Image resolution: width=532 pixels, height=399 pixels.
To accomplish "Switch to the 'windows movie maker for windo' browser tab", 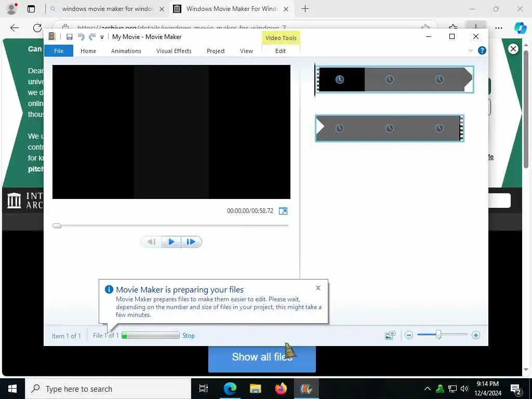I will click(107, 9).
